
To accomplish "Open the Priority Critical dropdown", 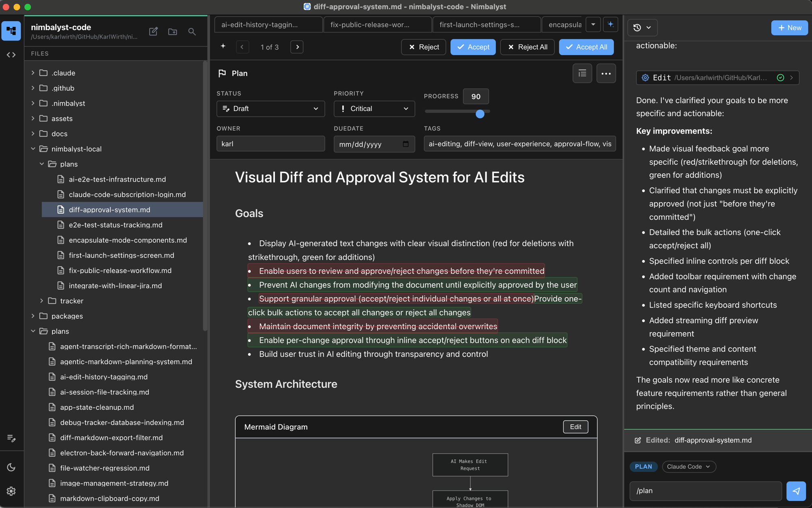I will tap(374, 109).
